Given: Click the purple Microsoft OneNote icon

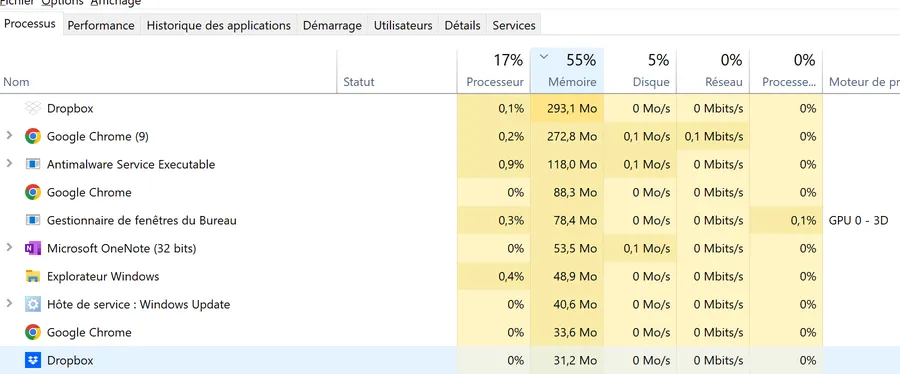Looking at the screenshot, I should [33, 248].
